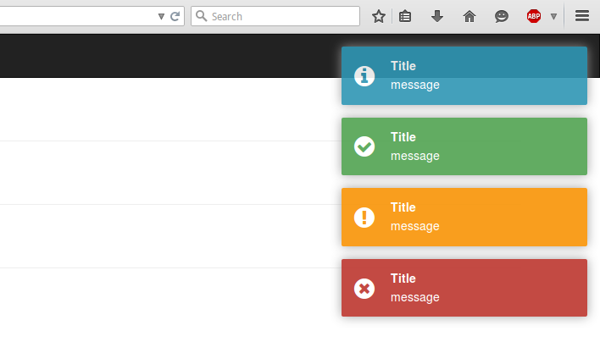
Task: Click the magnifier icon in search box
Action: click(x=201, y=16)
